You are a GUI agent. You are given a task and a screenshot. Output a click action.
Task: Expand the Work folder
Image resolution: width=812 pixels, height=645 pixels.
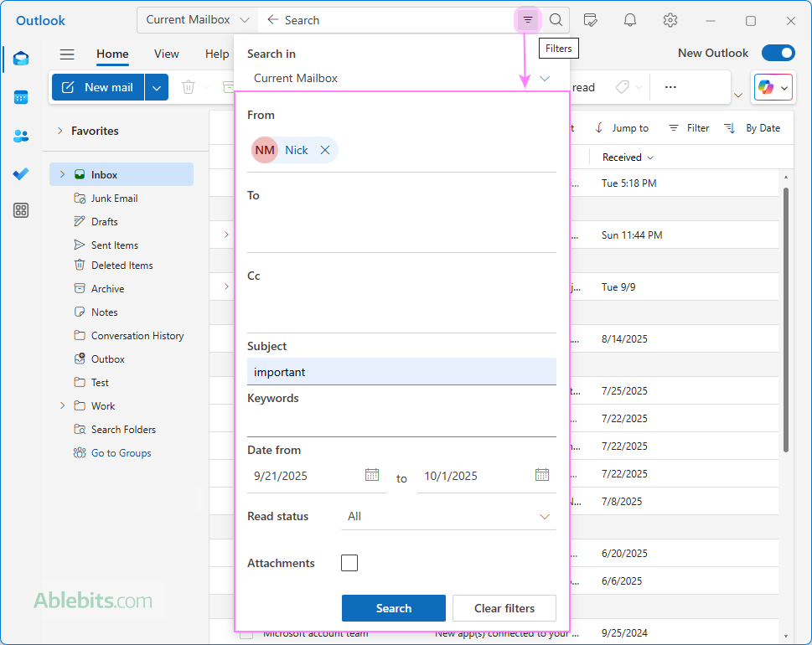pos(62,406)
